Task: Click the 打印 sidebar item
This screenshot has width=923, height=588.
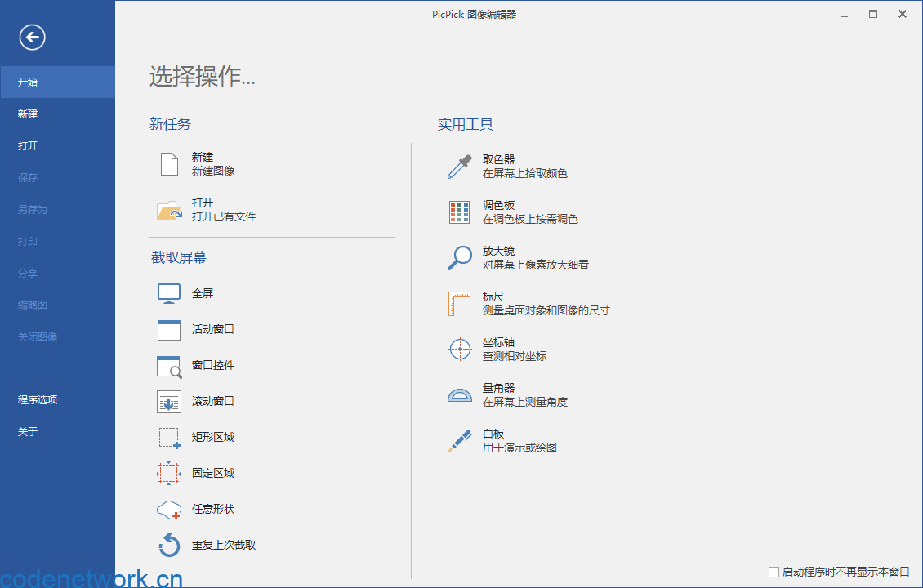Action: [58, 241]
